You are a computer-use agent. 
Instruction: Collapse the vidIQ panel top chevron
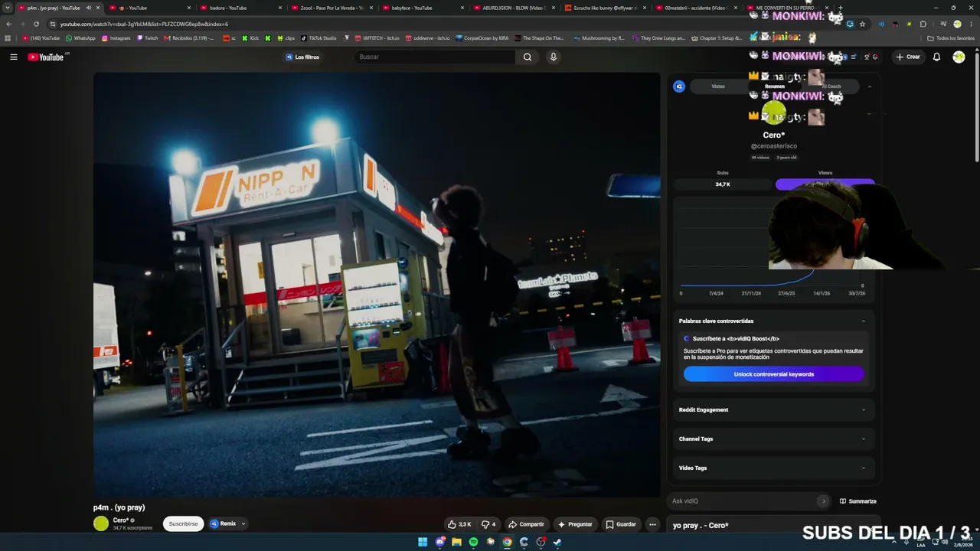(870, 86)
